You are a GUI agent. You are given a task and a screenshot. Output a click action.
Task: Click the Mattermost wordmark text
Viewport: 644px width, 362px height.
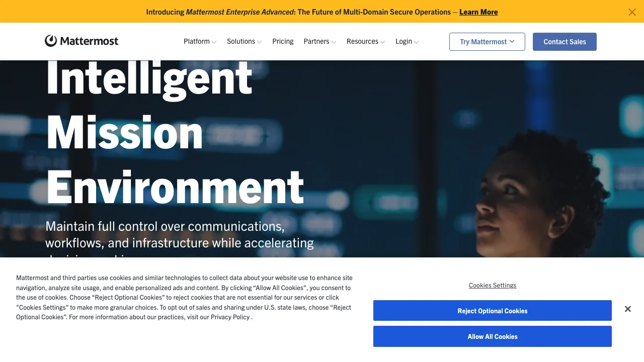89,41
